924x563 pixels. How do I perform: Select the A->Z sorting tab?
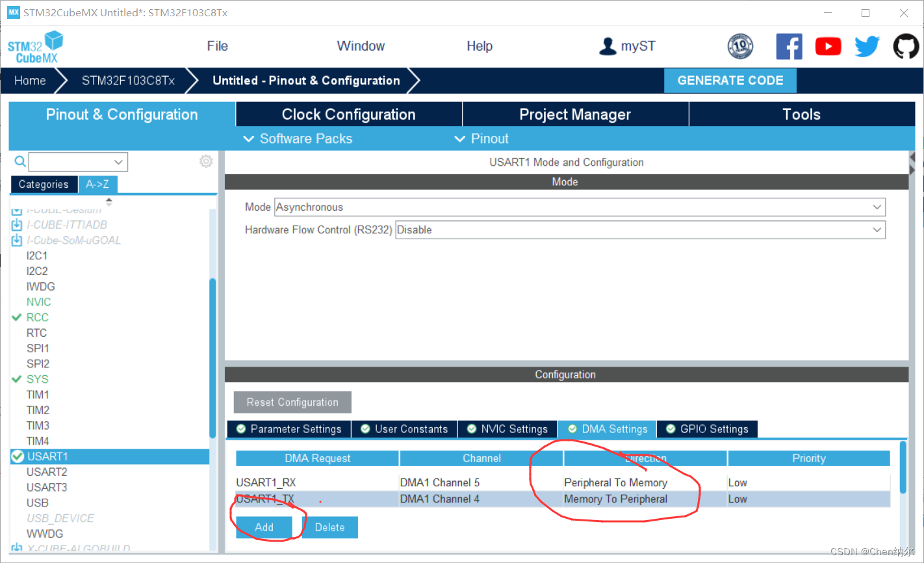coord(97,185)
